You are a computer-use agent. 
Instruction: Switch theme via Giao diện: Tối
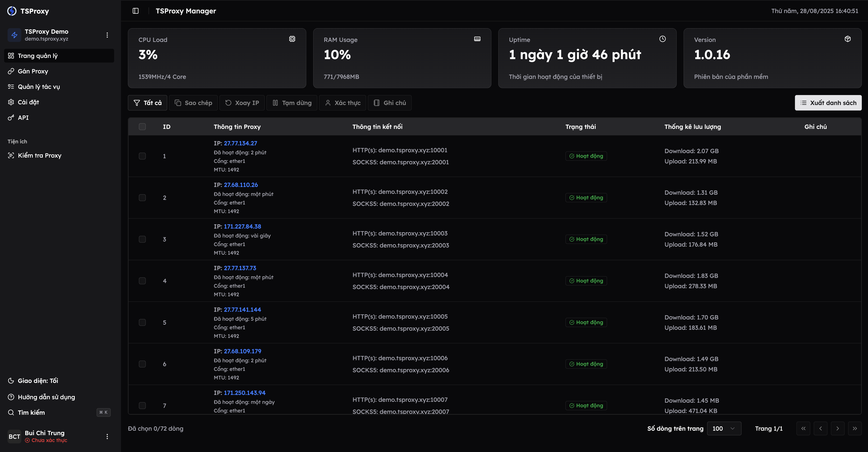(38, 381)
